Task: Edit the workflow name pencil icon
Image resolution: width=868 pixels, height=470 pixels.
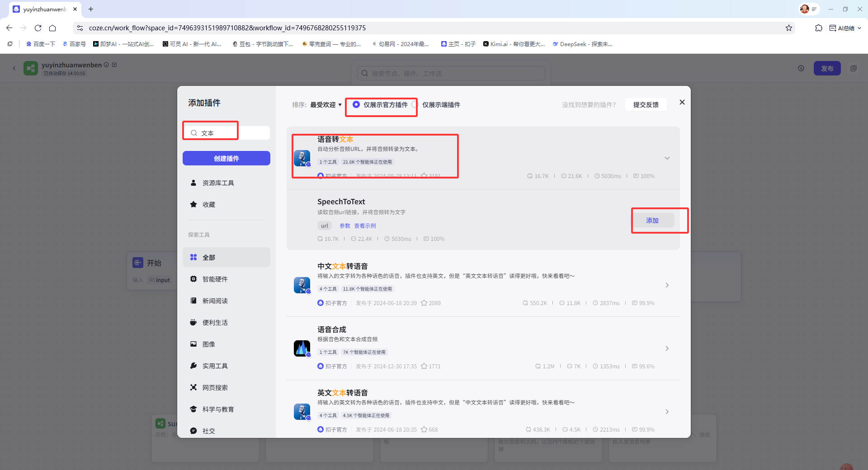Action: tap(114, 65)
